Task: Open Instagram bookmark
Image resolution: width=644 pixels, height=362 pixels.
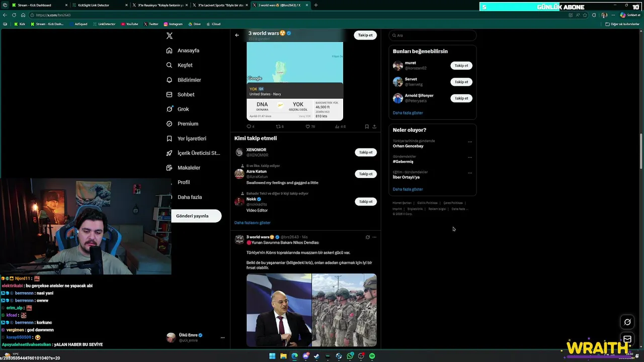Action: point(173,24)
